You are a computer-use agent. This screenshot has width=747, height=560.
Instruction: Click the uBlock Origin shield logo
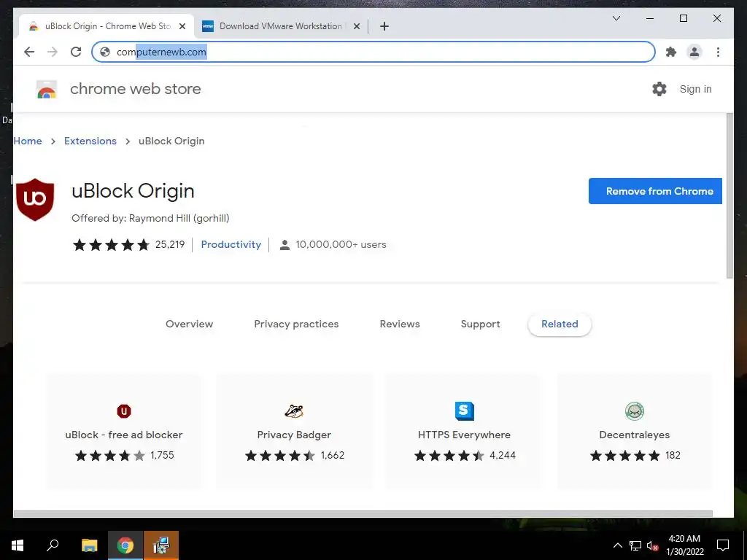(x=35, y=200)
